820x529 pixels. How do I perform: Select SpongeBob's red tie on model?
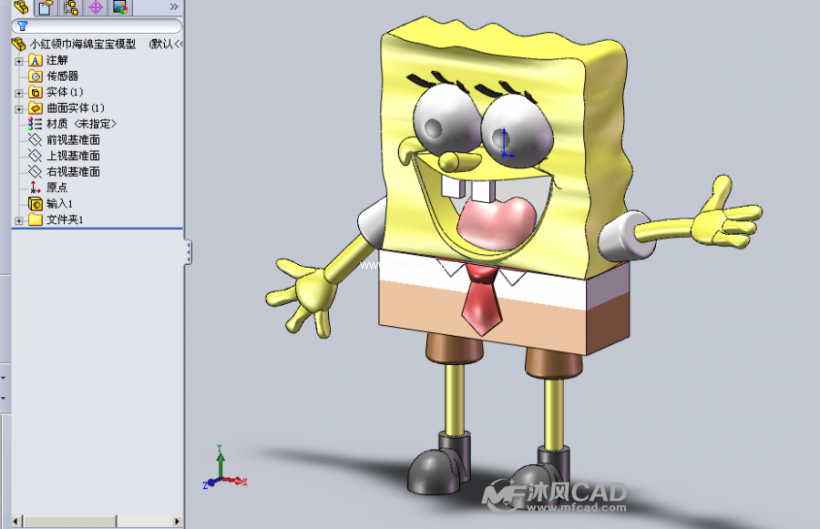(482, 299)
